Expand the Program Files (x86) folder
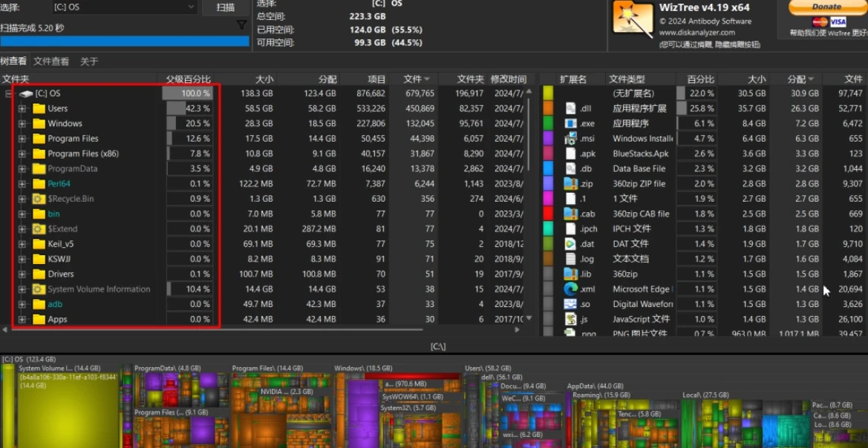Screen dimensions: 868x448 tap(22, 154)
